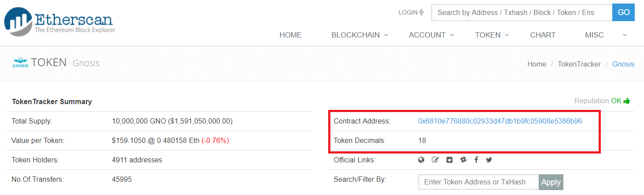This screenshot has height=195, width=644.
Task: Click the Apply filter button
Action: pyautogui.click(x=551, y=182)
